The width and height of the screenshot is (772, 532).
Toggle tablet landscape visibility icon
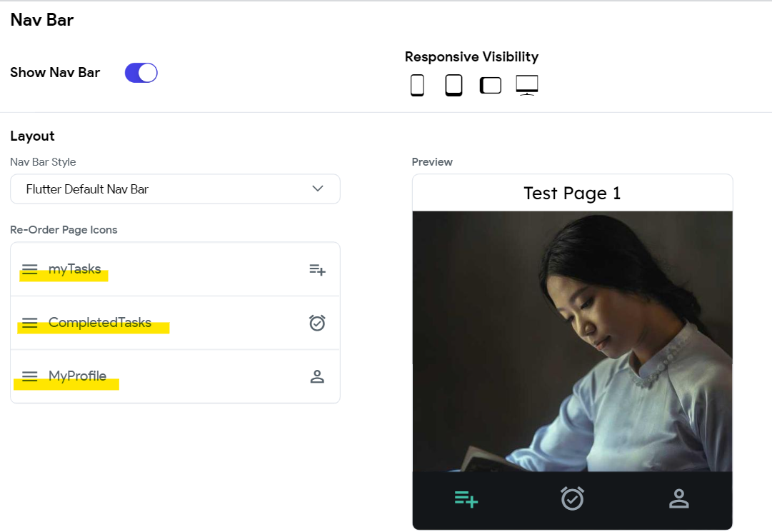[491, 85]
